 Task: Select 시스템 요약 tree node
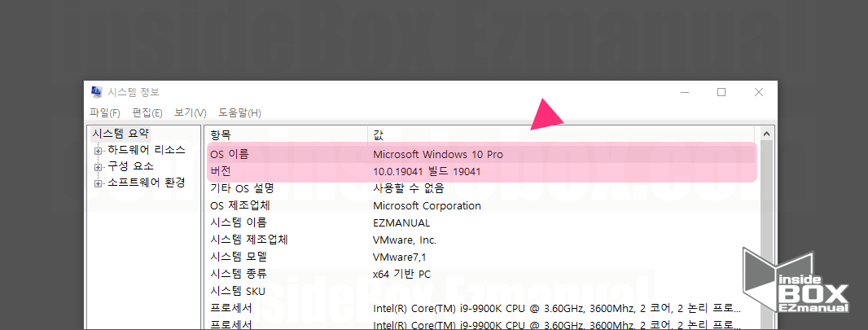121,134
